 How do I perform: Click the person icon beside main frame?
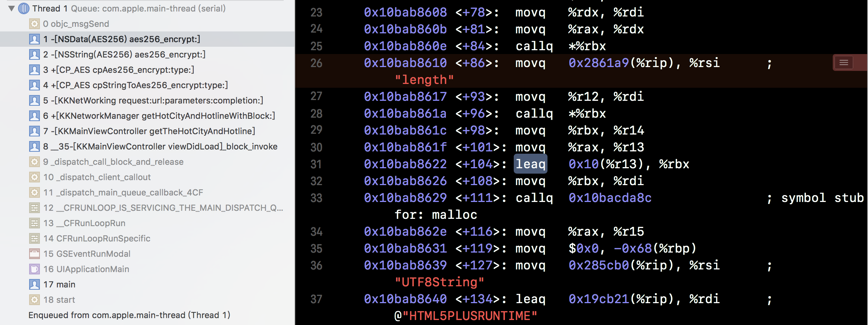(x=35, y=284)
